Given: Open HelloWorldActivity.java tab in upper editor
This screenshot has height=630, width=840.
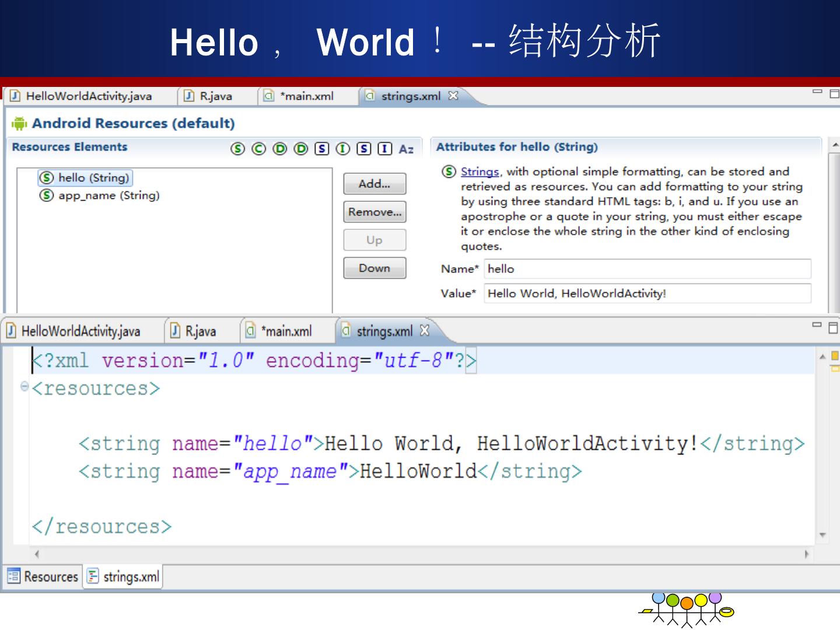Looking at the screenshot, I should tap(89, 96).
